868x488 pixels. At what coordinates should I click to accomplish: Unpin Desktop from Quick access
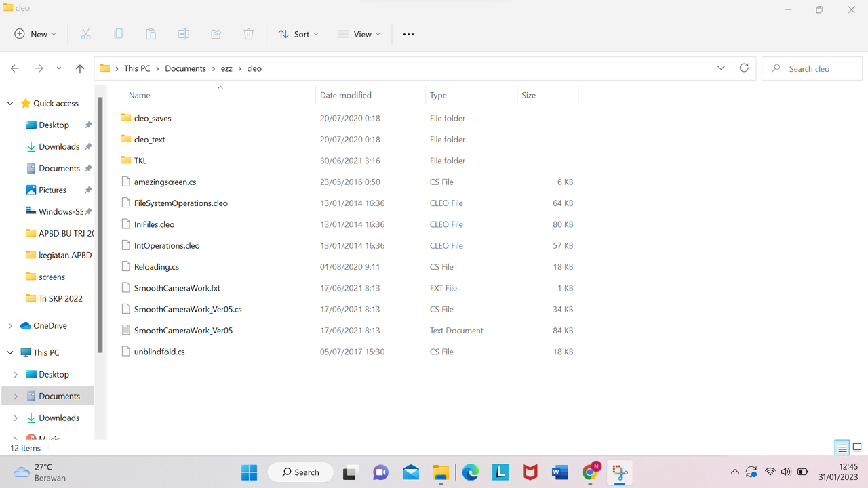pos(88,125)
